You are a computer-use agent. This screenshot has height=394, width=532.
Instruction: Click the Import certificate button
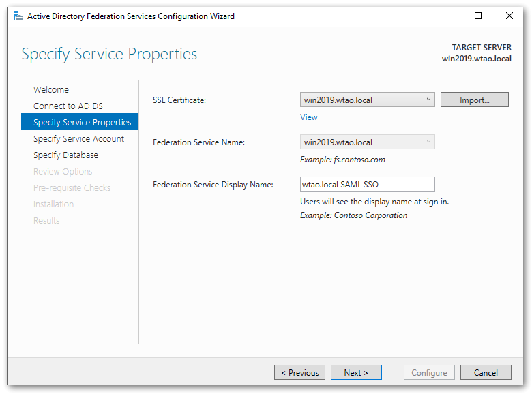point(474,100)
